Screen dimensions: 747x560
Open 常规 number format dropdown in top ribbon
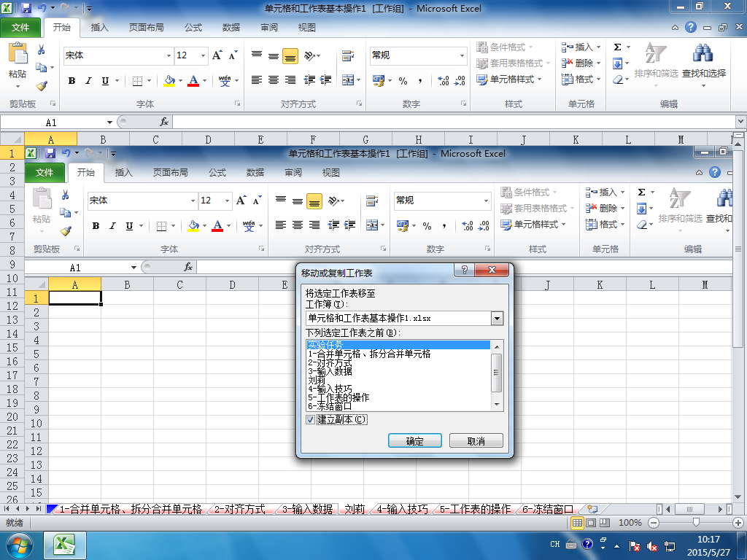coord(462,55)
